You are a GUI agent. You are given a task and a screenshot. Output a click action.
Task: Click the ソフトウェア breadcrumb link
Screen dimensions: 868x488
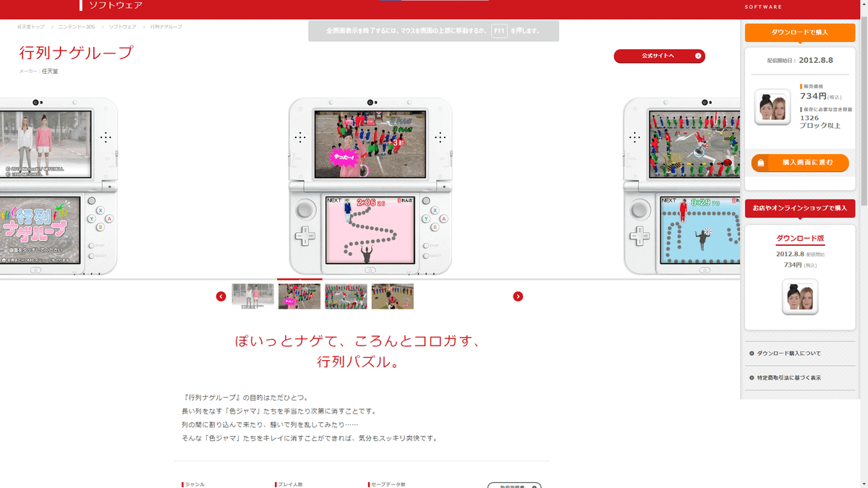pyautogui.click(x=122, y=27)
